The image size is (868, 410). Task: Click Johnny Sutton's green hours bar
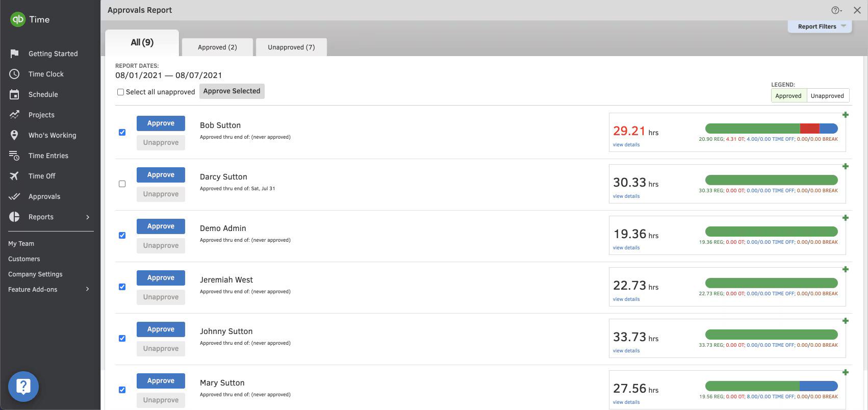tap(771, 335)
